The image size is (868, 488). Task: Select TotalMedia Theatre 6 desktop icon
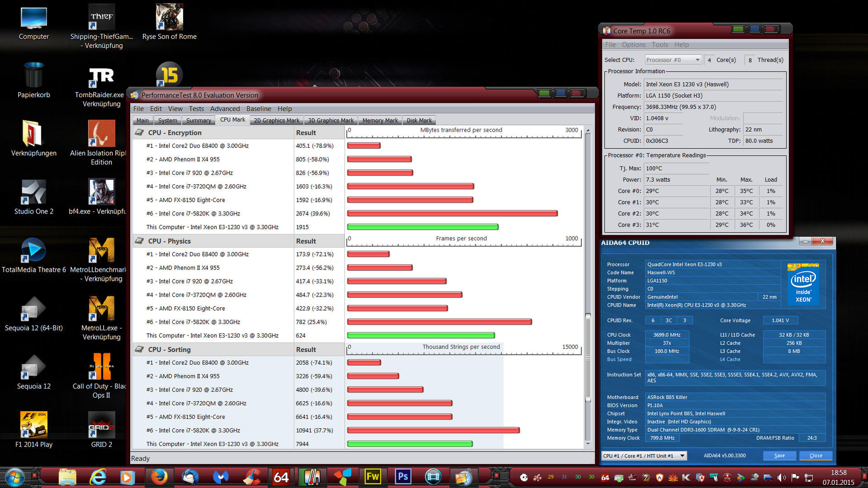click(x=33, y=256)
